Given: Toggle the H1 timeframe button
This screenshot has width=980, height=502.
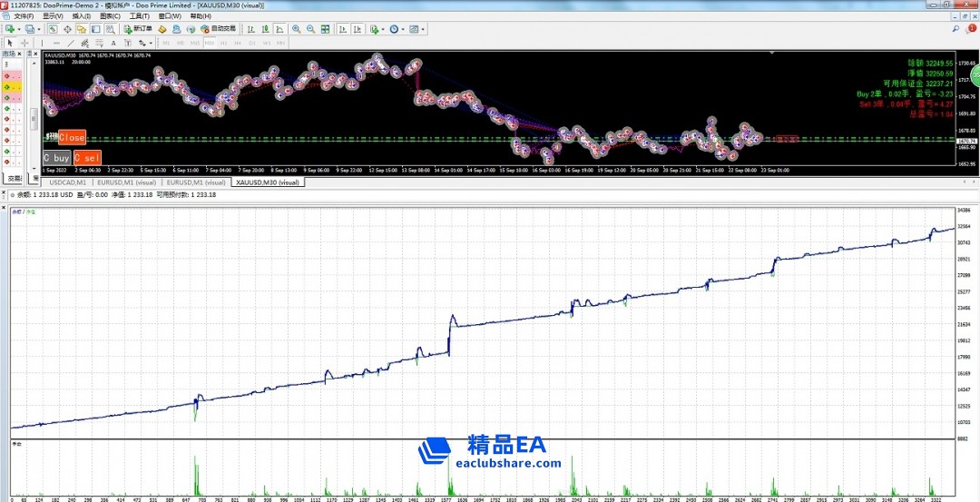Looking at the screenshot, I should pyautogui.click(x=223, y=43).
